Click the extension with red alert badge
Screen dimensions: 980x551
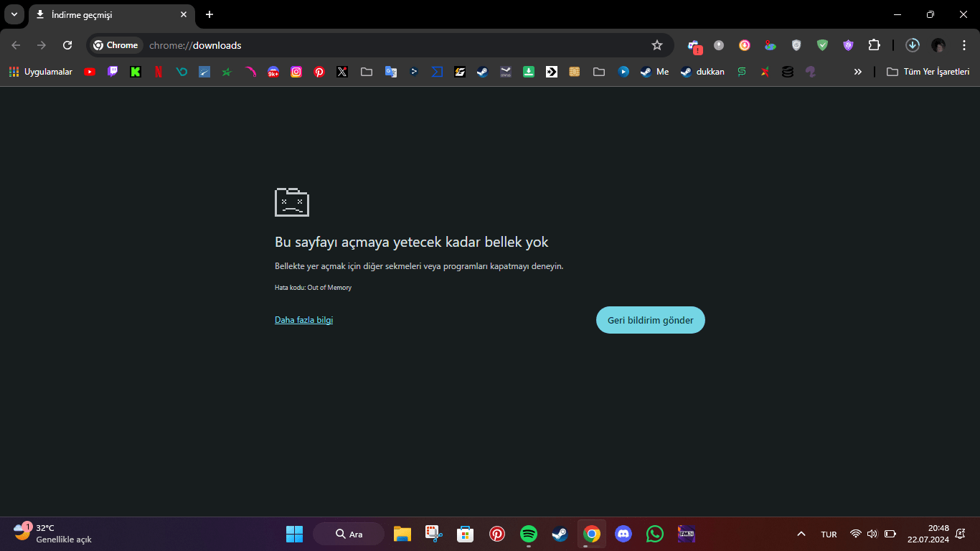694,46
